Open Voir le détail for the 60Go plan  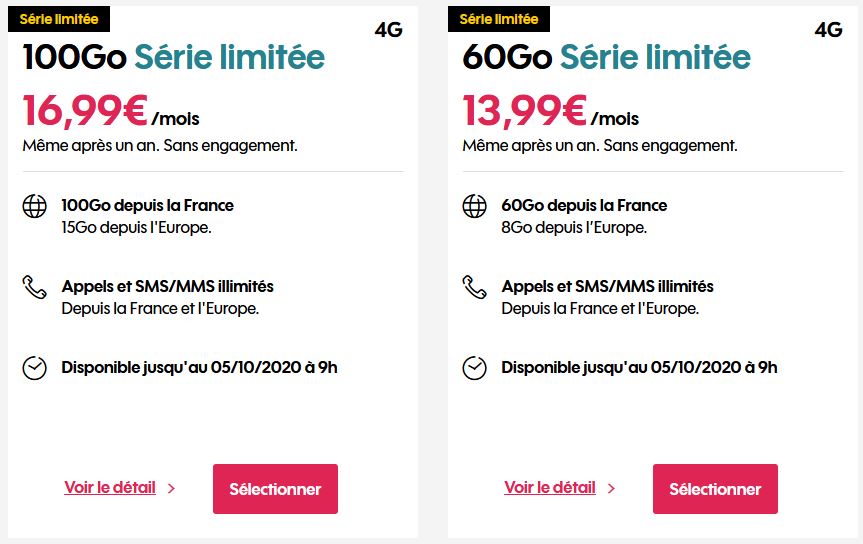550,488
